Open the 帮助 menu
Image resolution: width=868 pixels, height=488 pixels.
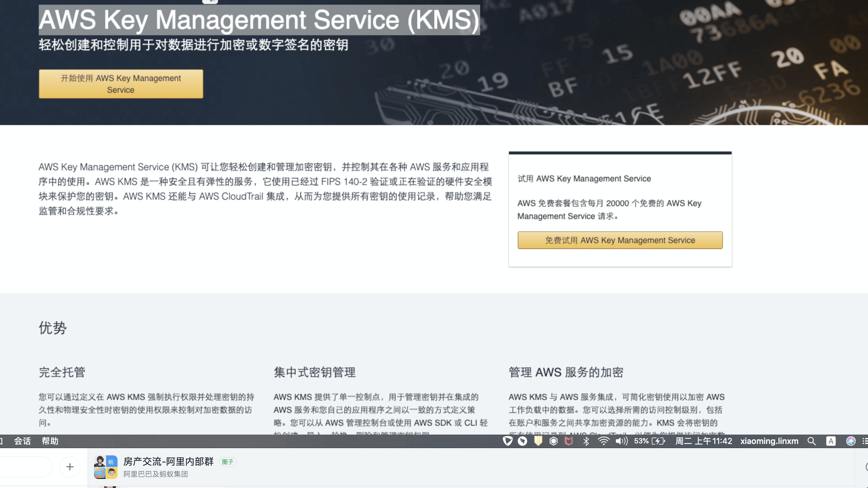[50, 441]
